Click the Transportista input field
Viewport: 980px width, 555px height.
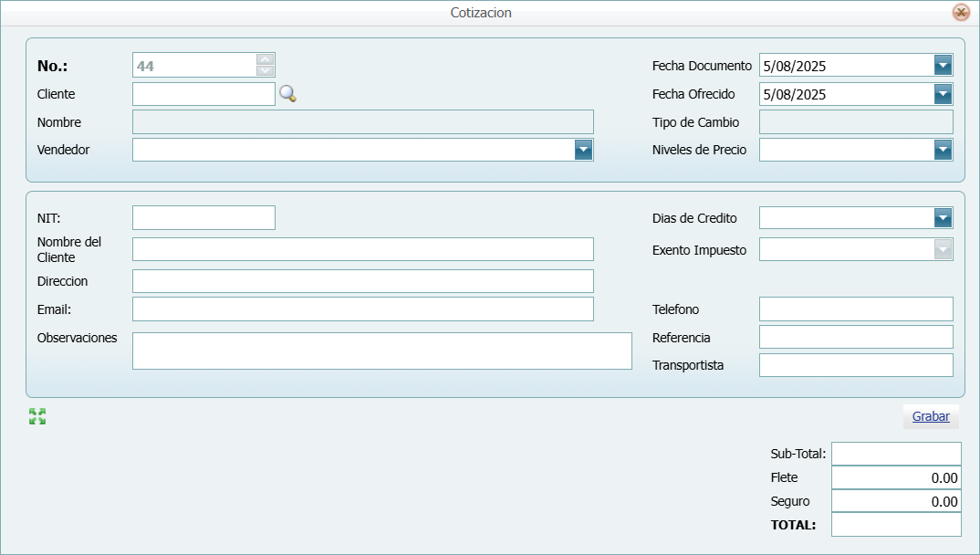coord(855,365)
